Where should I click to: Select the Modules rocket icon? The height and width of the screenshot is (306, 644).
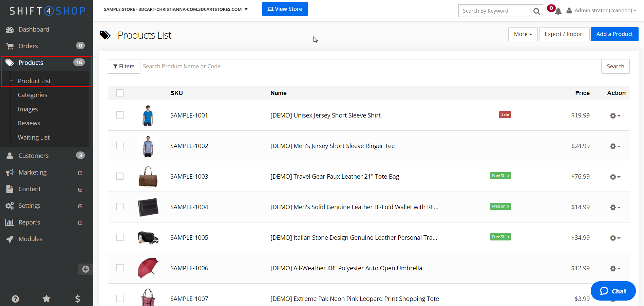(x=10, y=239)
